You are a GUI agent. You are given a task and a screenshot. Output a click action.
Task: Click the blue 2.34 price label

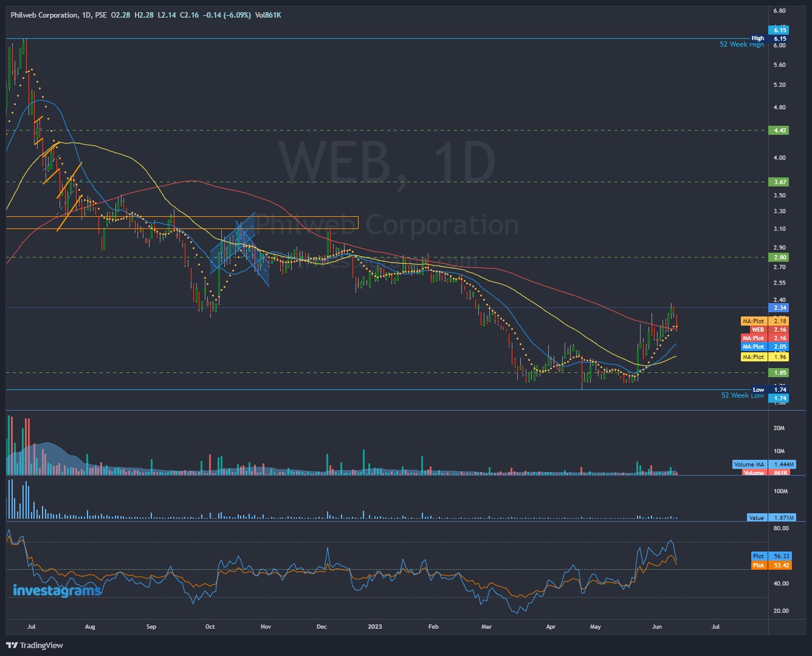[x=780, y=308]
